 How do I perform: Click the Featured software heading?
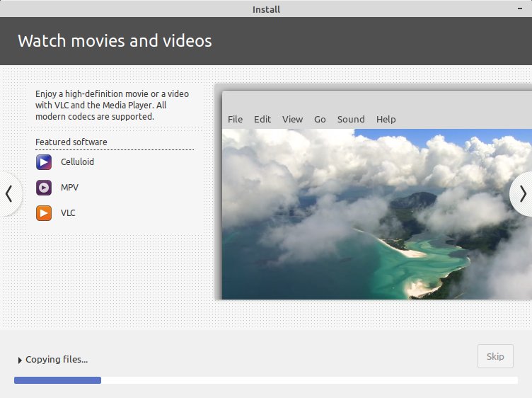pyautogui.click(x=71, y=142)
